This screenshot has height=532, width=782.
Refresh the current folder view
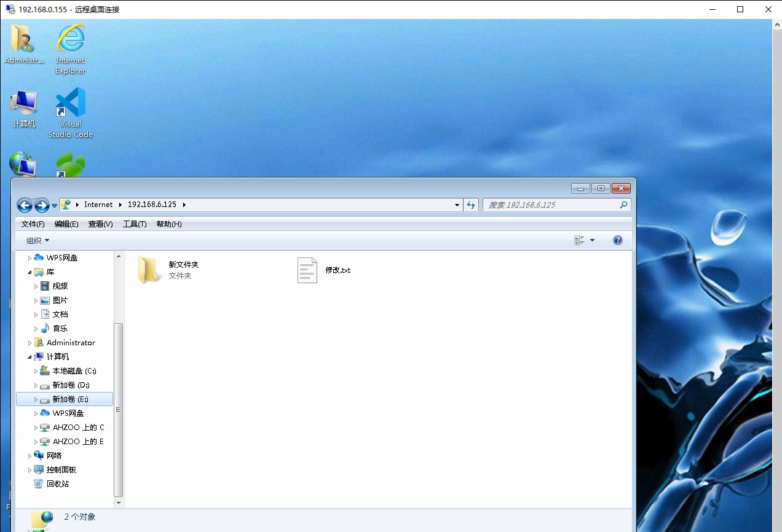[472, 205]
